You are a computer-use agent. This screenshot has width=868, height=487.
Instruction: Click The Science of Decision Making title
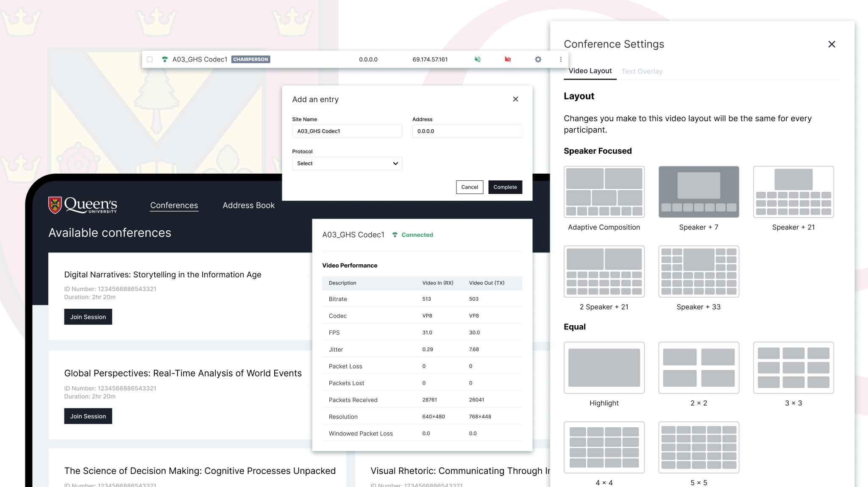pos(200,471)
